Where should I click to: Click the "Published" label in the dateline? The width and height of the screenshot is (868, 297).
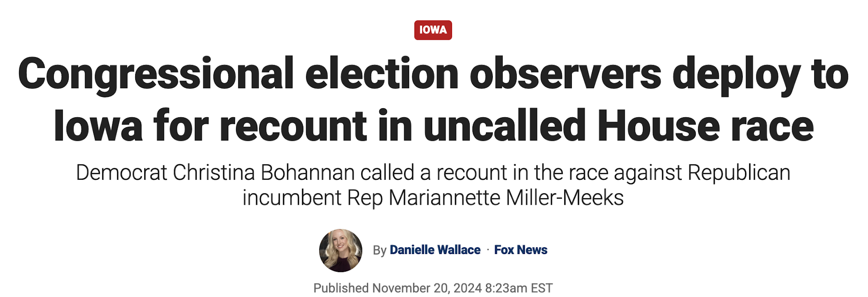click(341, 288)
